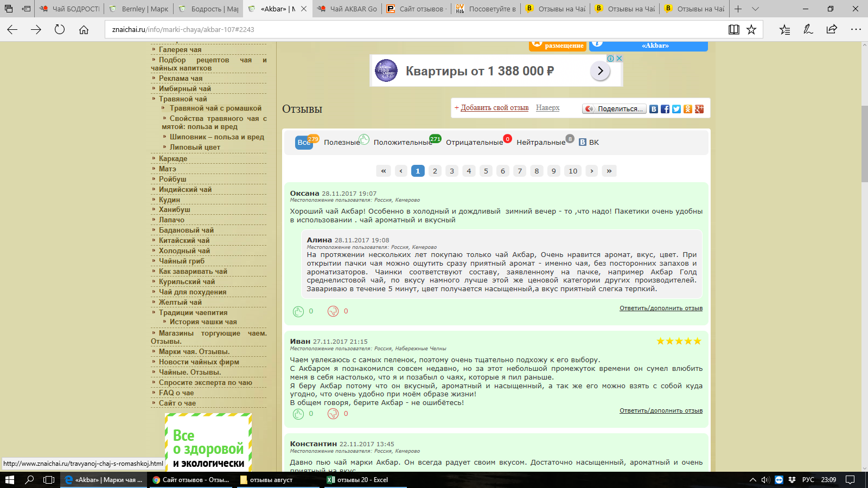Click Добавить свой отзыв link
Viewport: 868px width, 488px height.
click(494, 108)
